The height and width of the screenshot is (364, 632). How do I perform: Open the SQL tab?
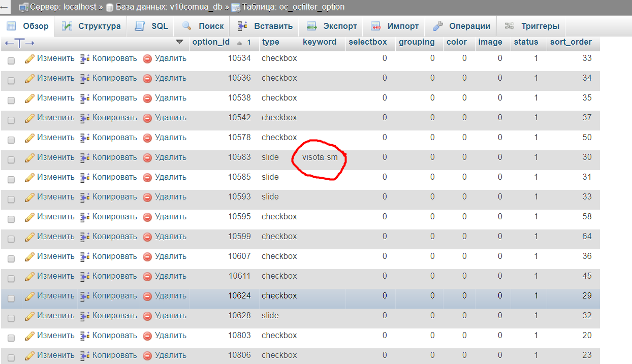click(x=151, y=26)
